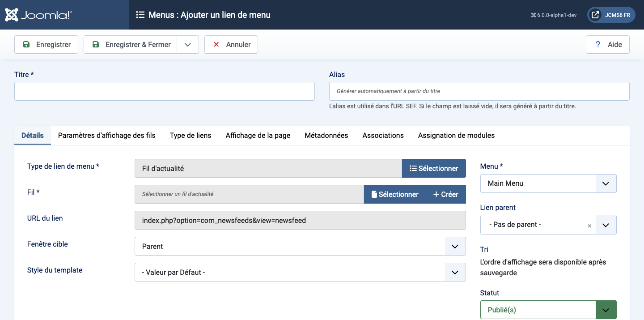Cancel editing with the Annuler button
This screenshot has height=320, width=644.
coord(231,45)
